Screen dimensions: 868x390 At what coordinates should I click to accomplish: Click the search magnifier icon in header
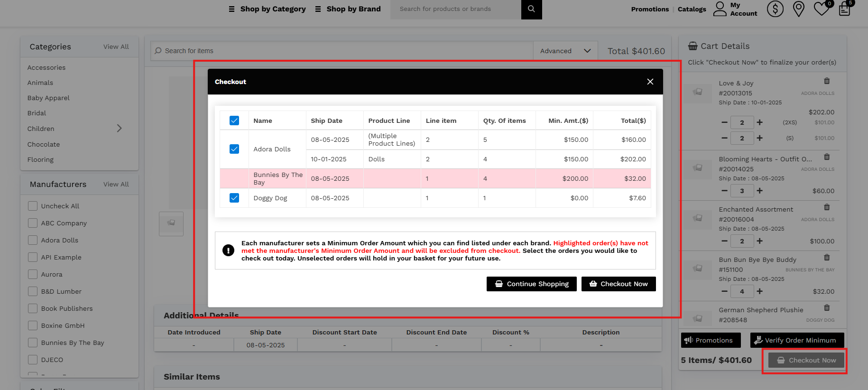531,9
